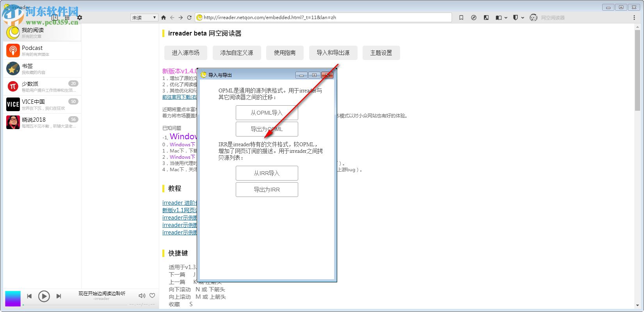Image resolution: width=644 pixels, height=312 pixels.
Task: Click the VICE logo icon
Action: [x=13, y=105]
